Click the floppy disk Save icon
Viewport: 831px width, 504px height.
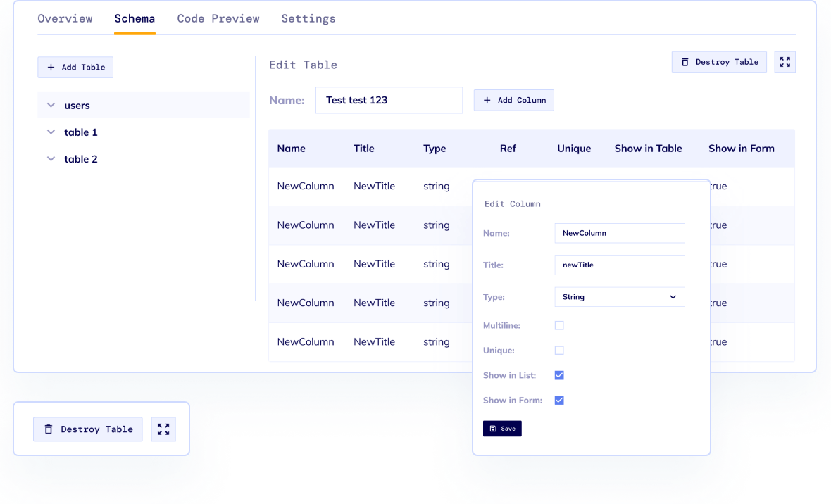pyautogui.click(x=493, y=429)
